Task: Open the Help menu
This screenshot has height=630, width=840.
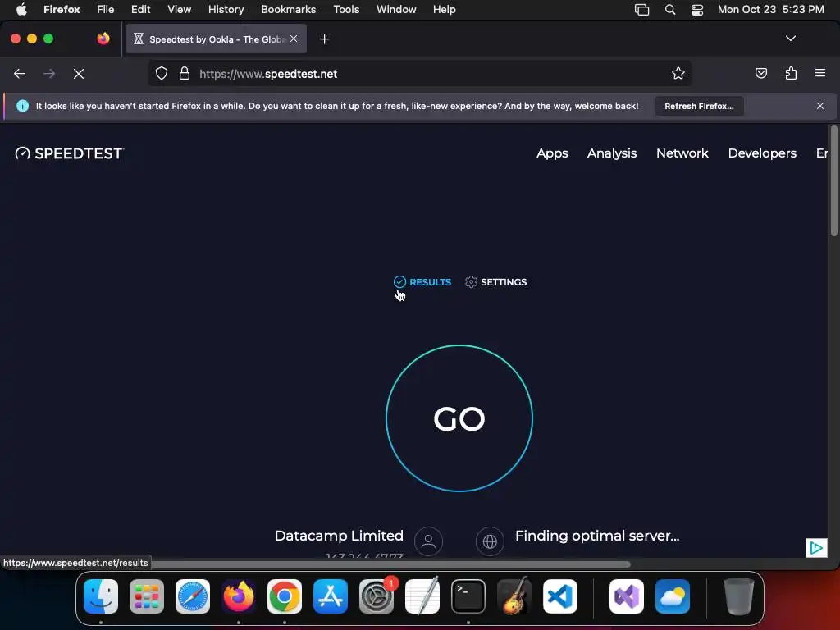Action: pos(444,10)
